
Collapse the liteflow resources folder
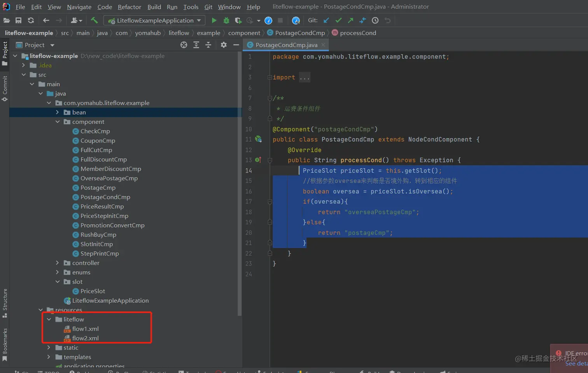point(49,319)
